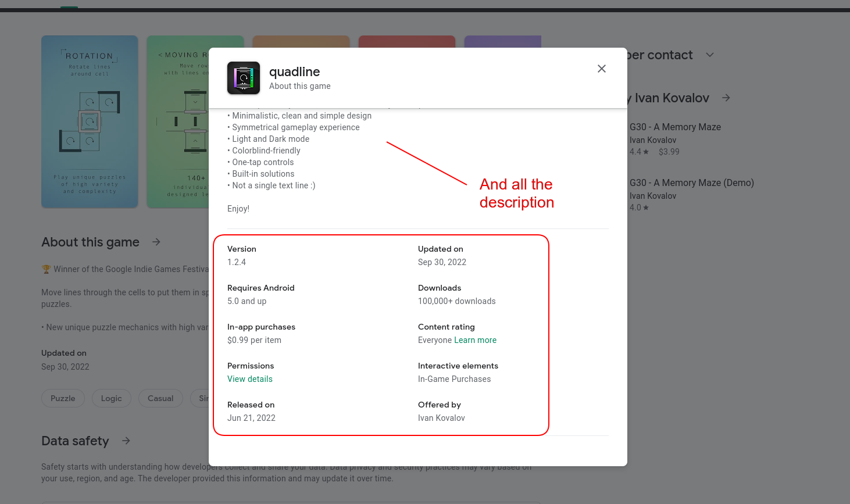Click Jun 21, 2022 release date

coord(251,418)
